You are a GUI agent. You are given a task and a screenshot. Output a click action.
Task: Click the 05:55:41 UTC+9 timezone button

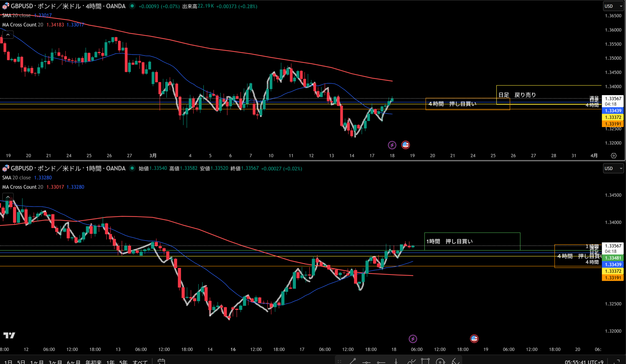(584, 362)
